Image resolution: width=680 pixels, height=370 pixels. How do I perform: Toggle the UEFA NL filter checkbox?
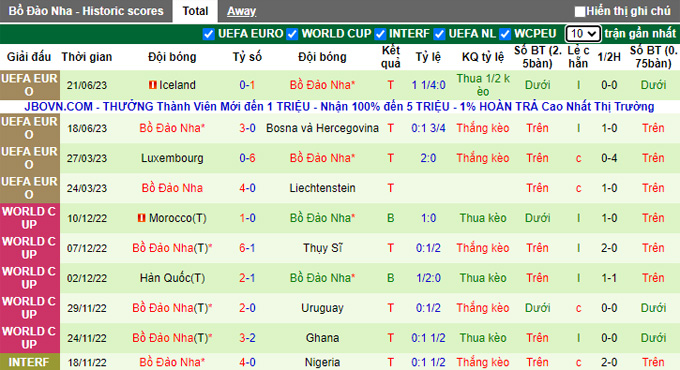coord(439,34)
